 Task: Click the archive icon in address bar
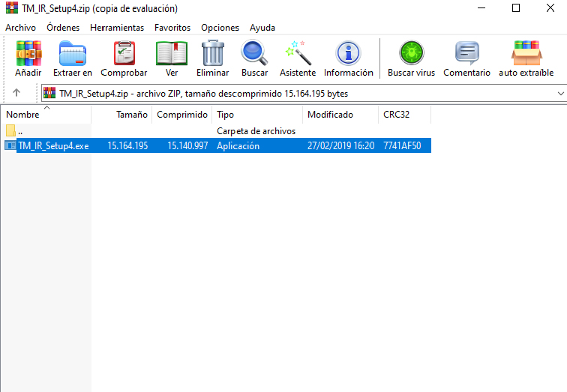tap(49, 93)
